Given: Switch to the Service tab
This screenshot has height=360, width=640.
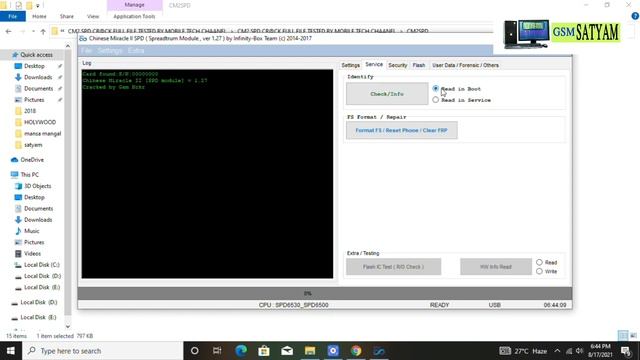Looking at the screenshot, I should point(374,64).
